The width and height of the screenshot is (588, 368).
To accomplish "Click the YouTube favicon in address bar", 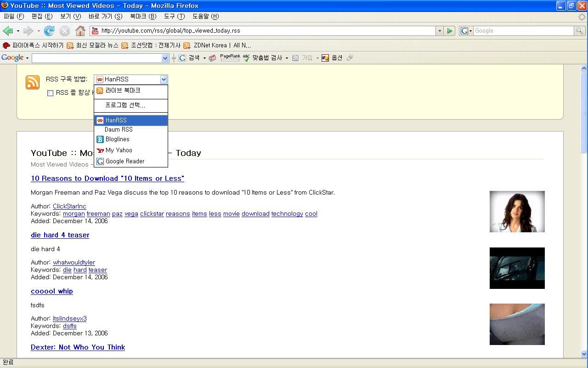I will [95, 31].
